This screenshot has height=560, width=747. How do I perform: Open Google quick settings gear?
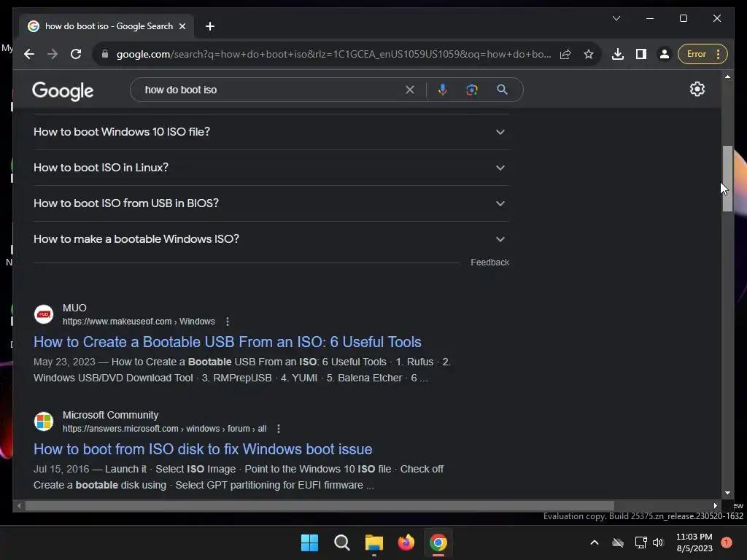click(x=697, y=89)
